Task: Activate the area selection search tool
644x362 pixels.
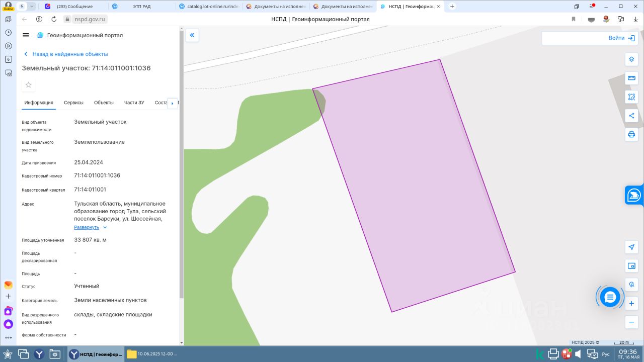Action: 631,97
